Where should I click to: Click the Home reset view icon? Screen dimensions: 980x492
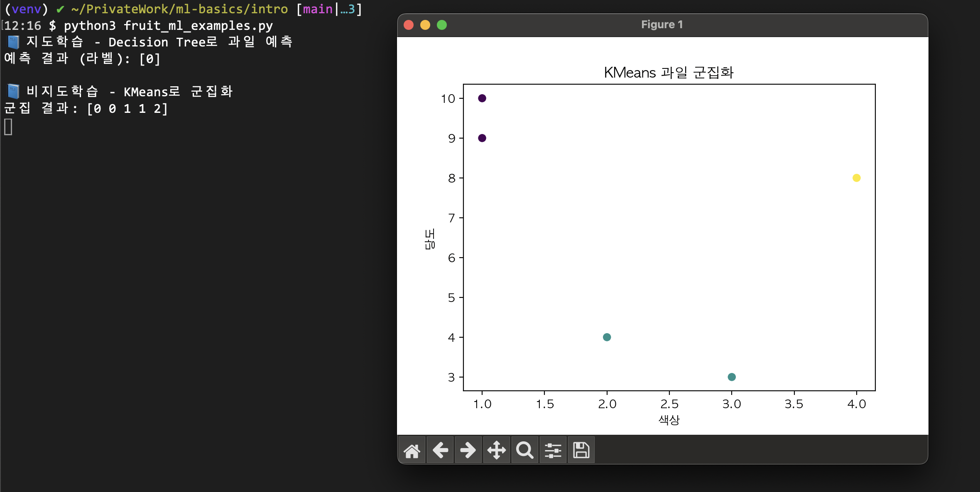[412, 450]
